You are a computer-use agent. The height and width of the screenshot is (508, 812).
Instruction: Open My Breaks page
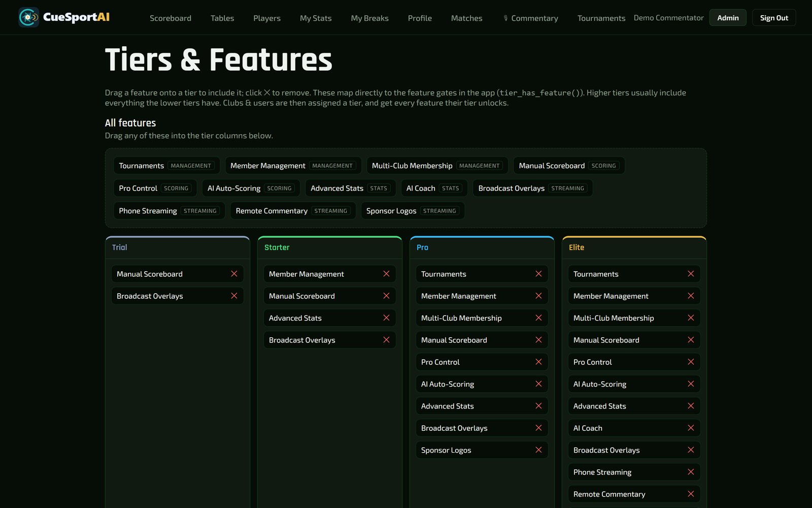(x=370, y=18)
